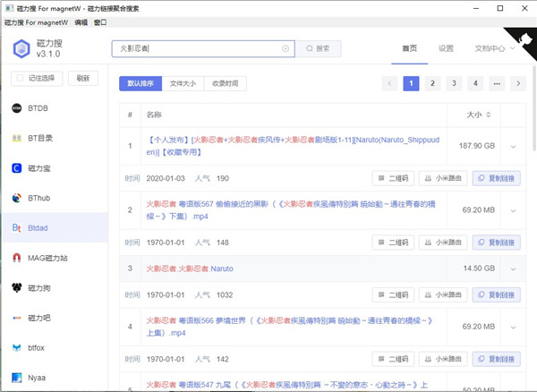Show 二维码 for the 2020-01-03 result
Image resolution: width=537 pixels, height=392 pixels.
click(393, 178)
